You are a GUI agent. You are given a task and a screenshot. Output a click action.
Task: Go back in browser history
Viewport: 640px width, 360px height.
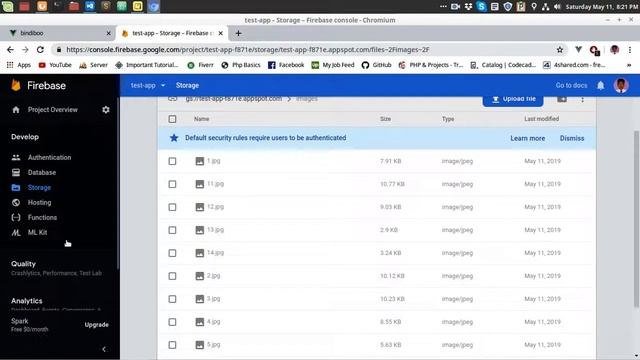[x=10, y=49]
